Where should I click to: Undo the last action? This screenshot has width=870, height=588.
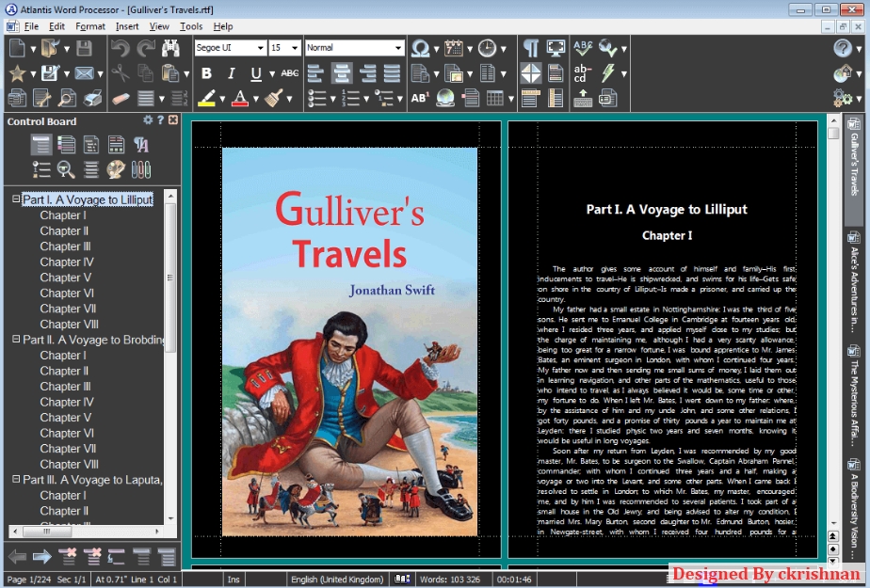coord(120,48)
